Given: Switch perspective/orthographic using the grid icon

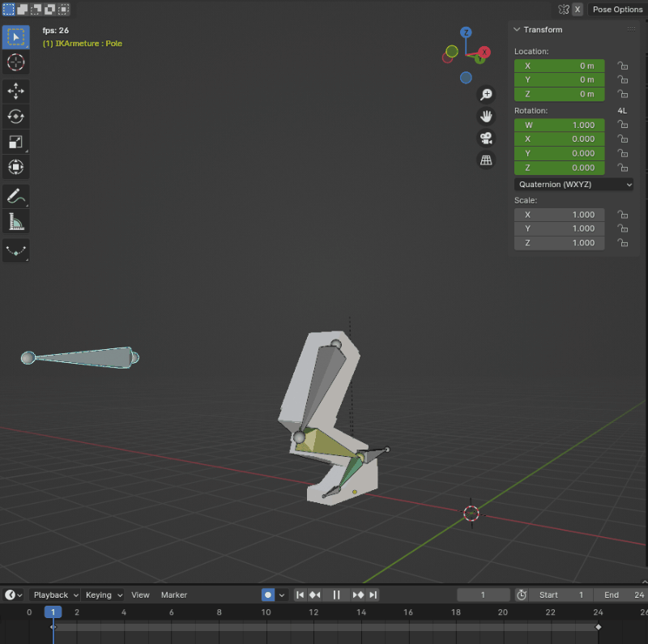Looking at the screenshot, I should tap(486, 160).
